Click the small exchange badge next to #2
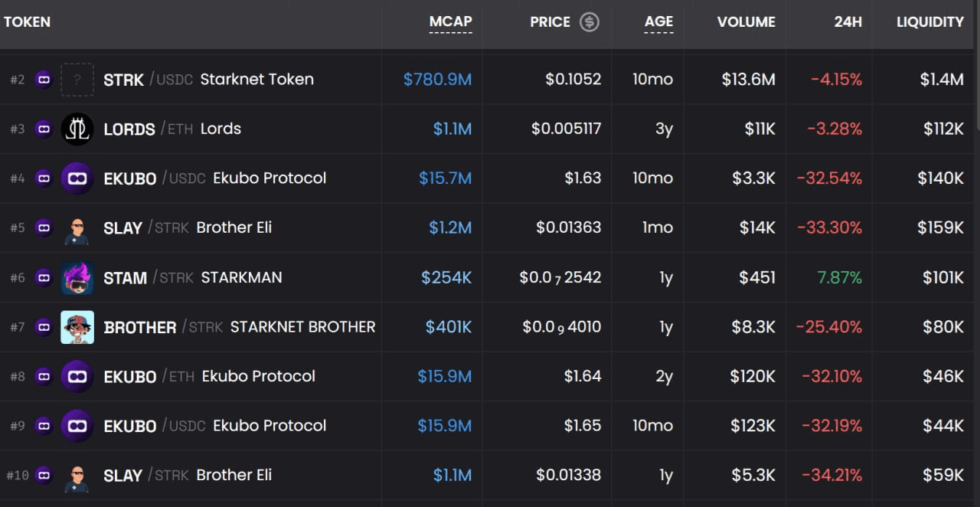The height and width of the screenshot is (507, 980). click(x=44, y=80)
